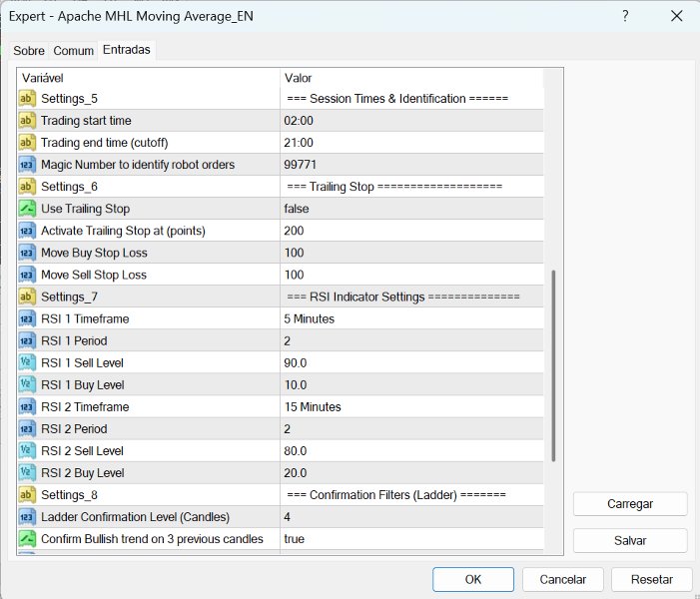Click the Cancelar button
The width and height of the screenshot is (700, 599).
pos(562,579)
